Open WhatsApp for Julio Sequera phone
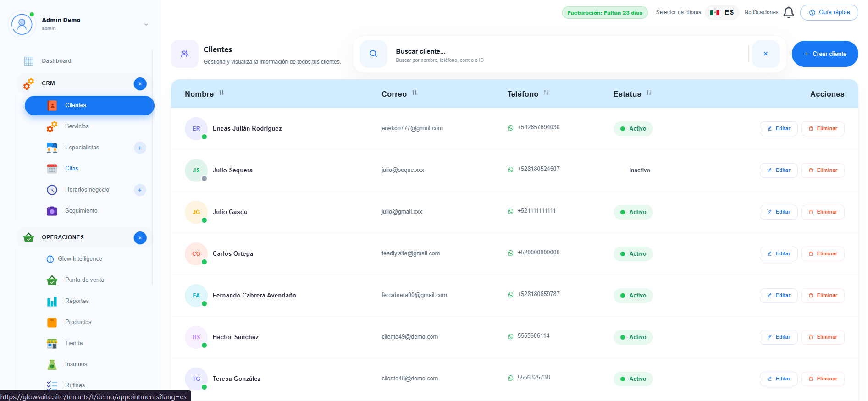 coord(510,170)
